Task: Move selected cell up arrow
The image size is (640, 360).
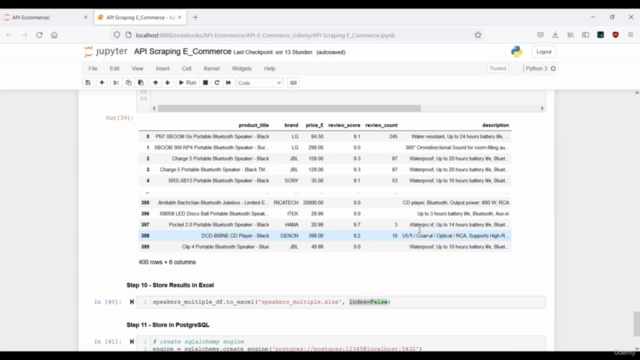Action: (x=155, y=83)
